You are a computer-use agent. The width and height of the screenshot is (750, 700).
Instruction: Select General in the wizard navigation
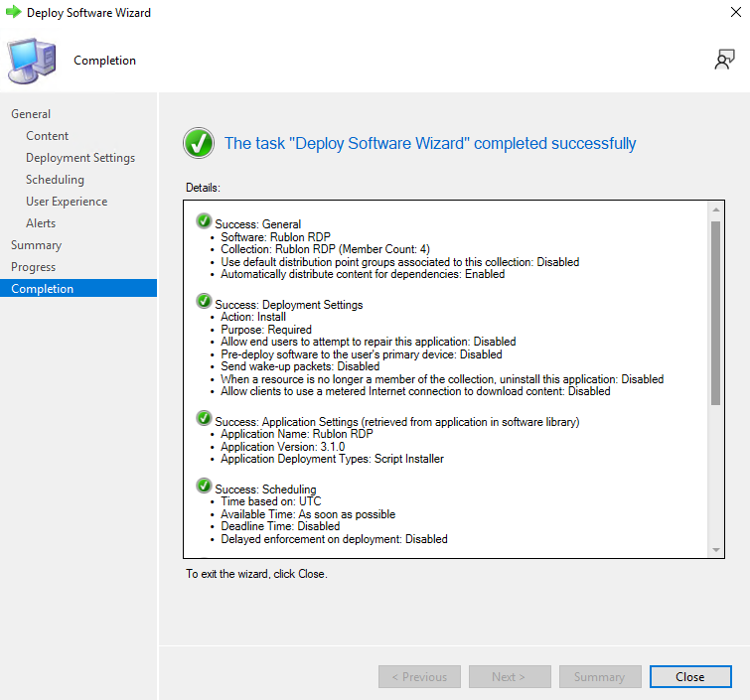point(31,114)
